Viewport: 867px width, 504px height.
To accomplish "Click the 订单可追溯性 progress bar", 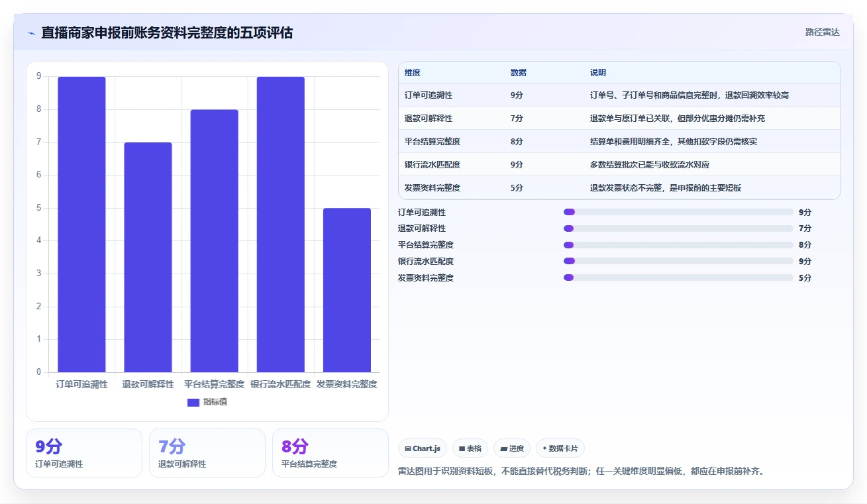I will coord(678,212).
